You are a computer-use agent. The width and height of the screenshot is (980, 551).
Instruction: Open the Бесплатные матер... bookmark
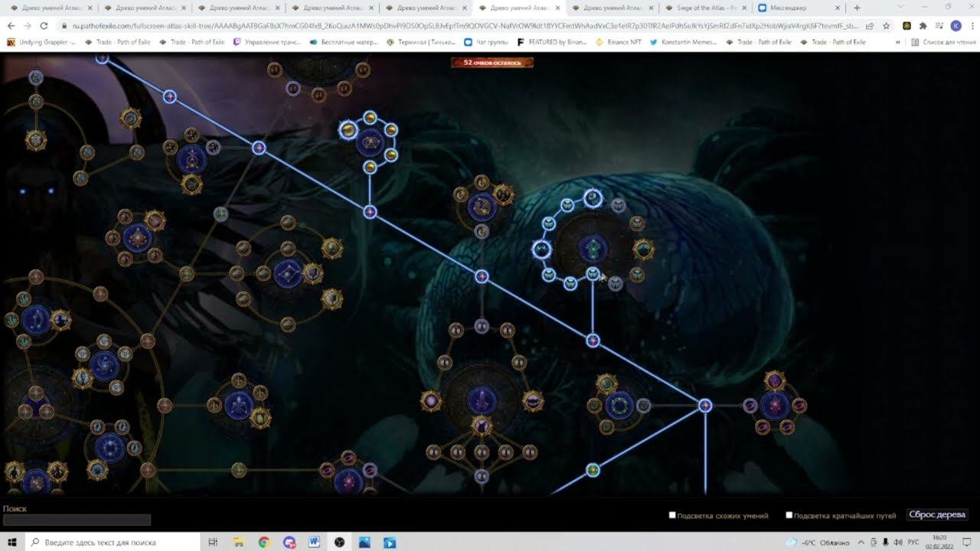pyautogui.click(x=344, y=42)
